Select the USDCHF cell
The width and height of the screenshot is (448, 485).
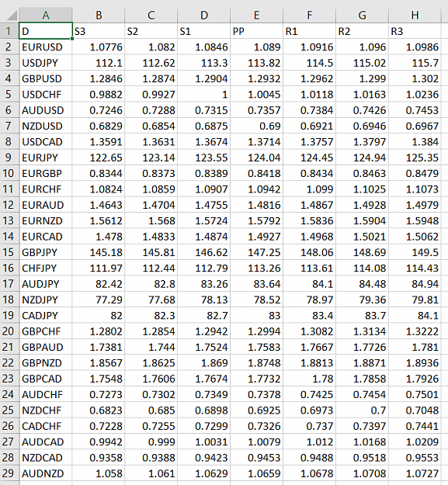[46, 94]
